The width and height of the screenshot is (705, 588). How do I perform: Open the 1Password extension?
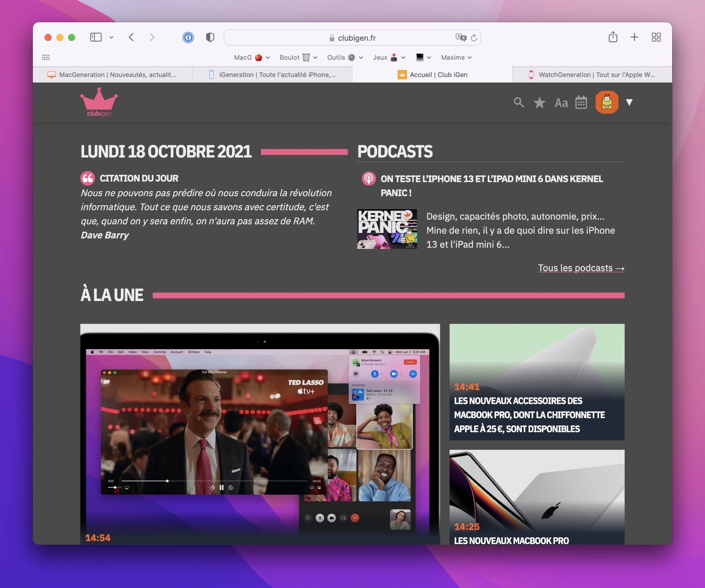pos(188,37)
